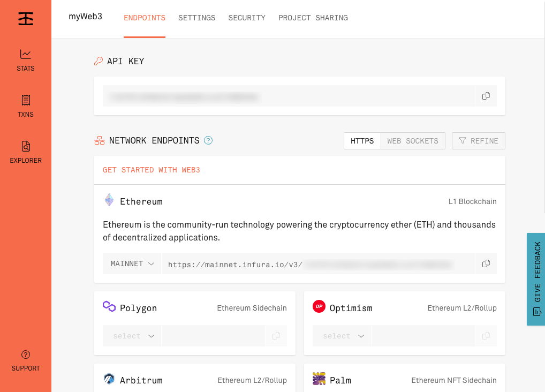Click the Ethereum diamond logo
The height and width of the screenshot is (392, 545).
tap(109, 200)
